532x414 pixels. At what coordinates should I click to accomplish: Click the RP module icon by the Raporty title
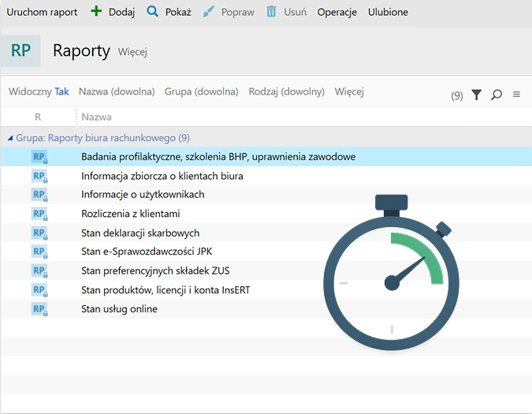(20, 50)
